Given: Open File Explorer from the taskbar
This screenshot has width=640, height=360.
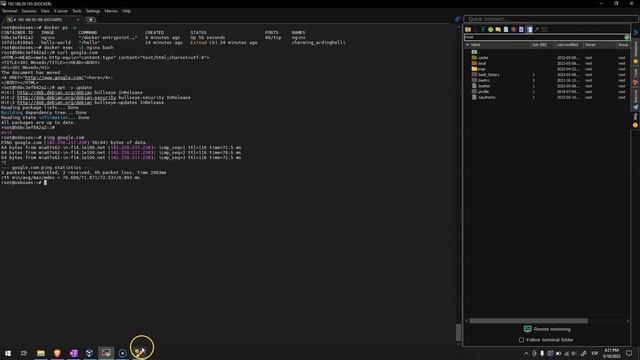Looking at the screenshot, I should click(x=41, y=353).
